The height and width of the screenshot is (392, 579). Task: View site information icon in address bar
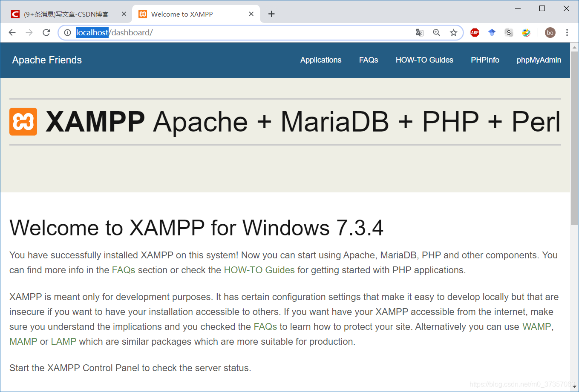pyautogui.click(x=67, y=33)
